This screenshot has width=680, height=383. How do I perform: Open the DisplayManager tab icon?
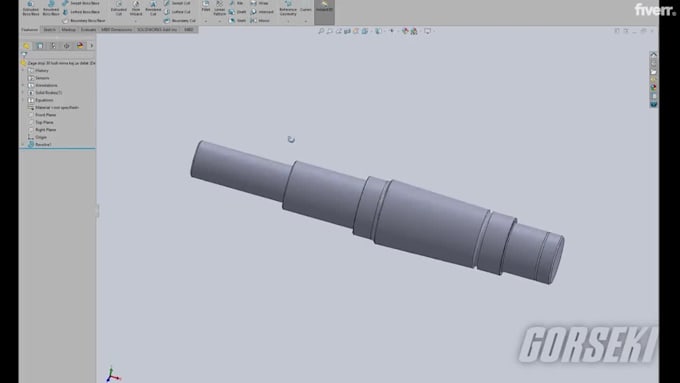click(x=80, y=46)
